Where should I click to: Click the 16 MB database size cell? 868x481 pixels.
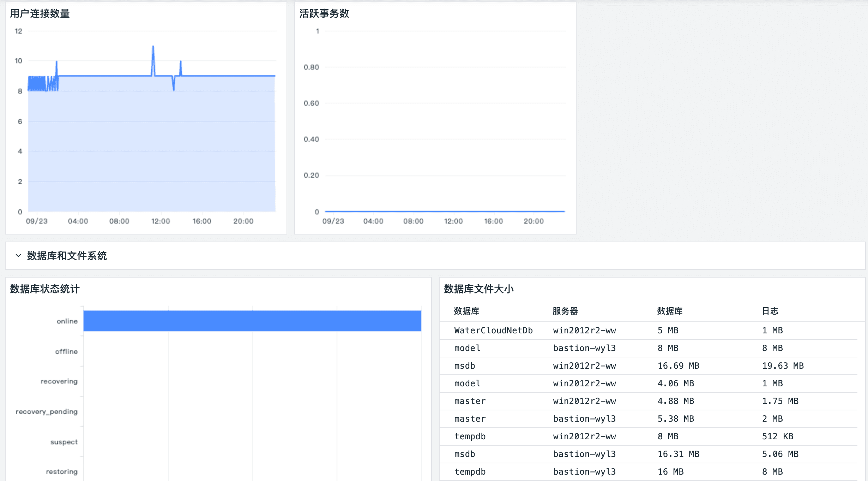(x=670, y=471)
